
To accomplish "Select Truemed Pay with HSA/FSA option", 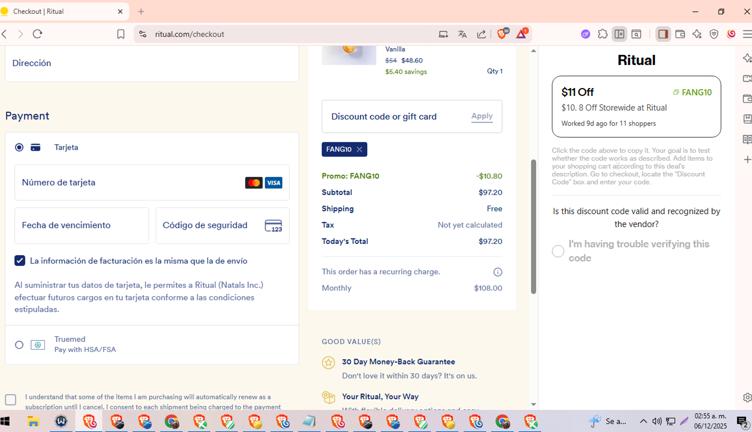I will point(19,345).
